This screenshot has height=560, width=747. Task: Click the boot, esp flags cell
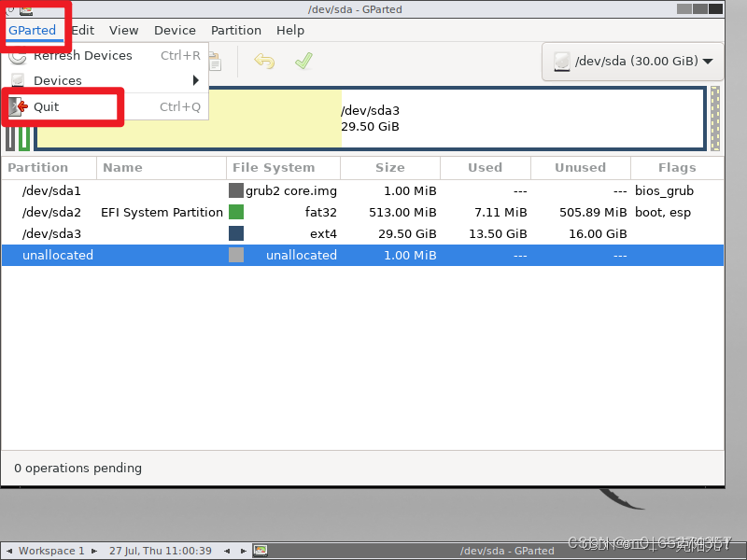(663, 213)
